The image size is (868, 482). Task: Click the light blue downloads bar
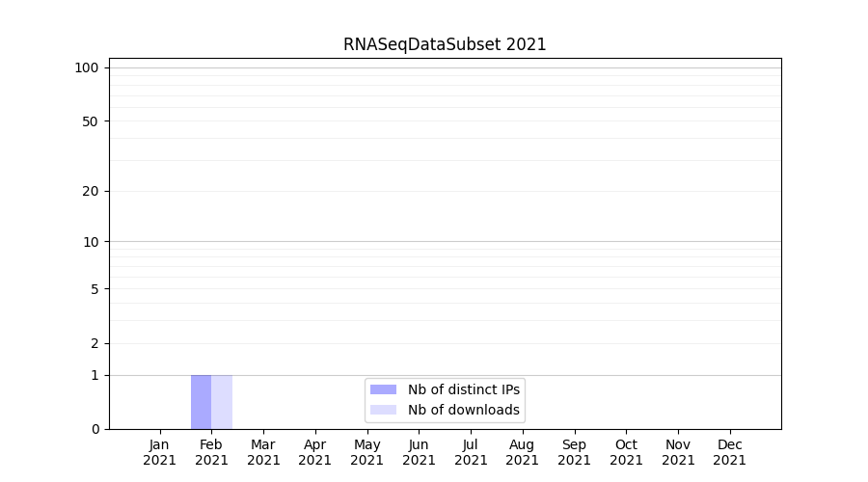pos(222,402)
